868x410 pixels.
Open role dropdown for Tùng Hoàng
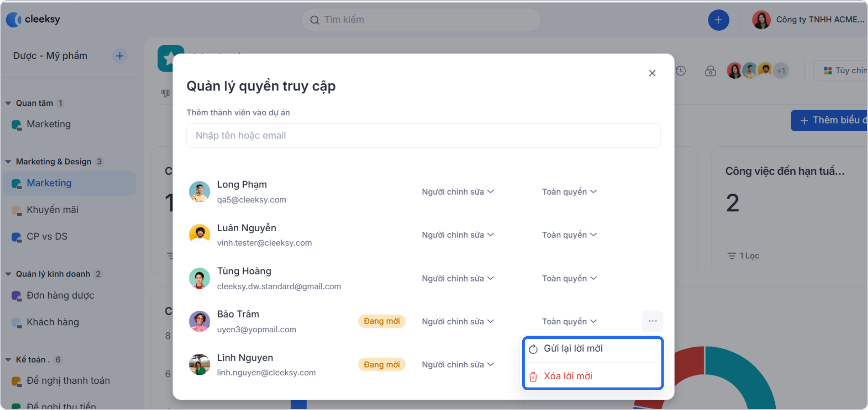458,278
